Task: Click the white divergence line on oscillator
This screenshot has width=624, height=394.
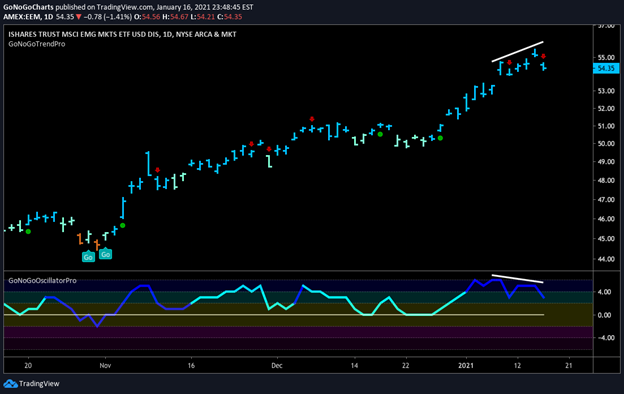Action: [517, 279]
